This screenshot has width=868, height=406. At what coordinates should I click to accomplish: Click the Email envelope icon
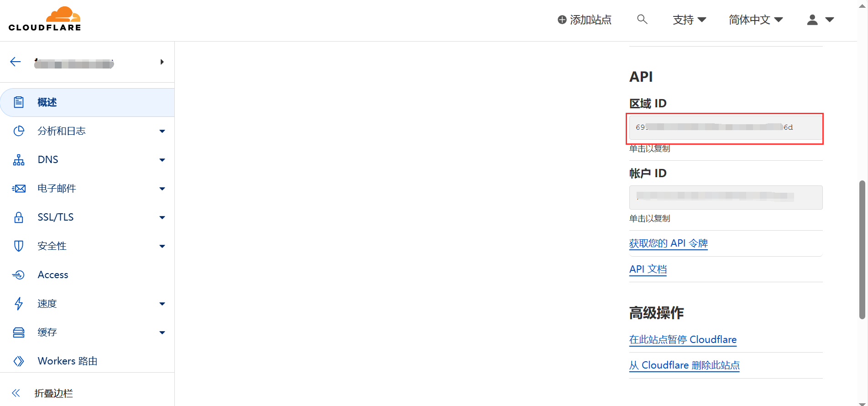pos(19,189)
